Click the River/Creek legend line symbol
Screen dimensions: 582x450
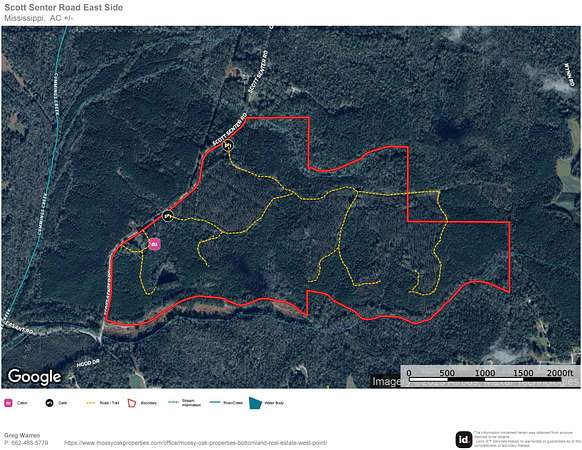point(215,402)
